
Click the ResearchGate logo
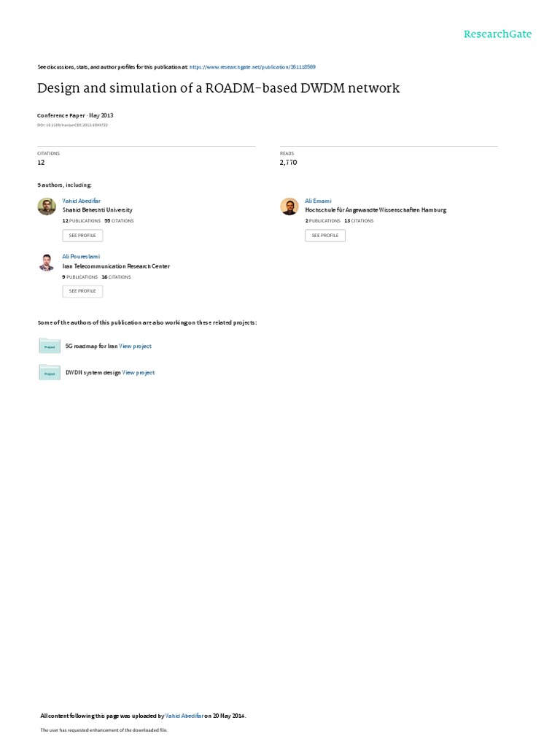click(497, 34)
